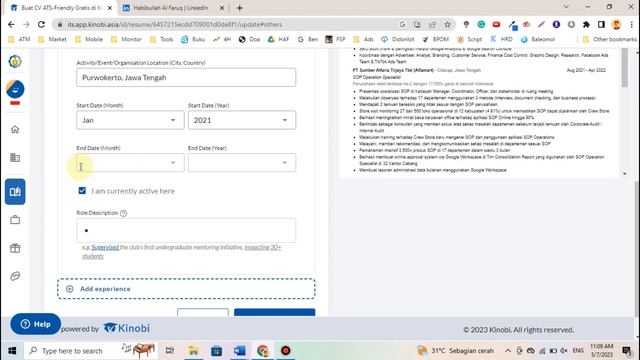The width and height of the screenshot is (640, 360).
Task: Open the Script bookmark
Action: [470, 39]
